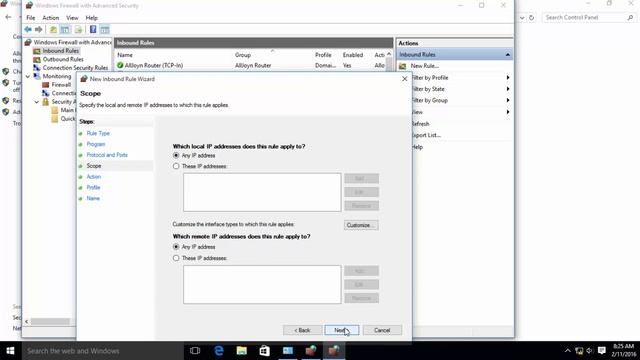Toggle the Show/Hide Console Tree icon
Viewport: 640px width, 360px height.
[x=65, y=29]
